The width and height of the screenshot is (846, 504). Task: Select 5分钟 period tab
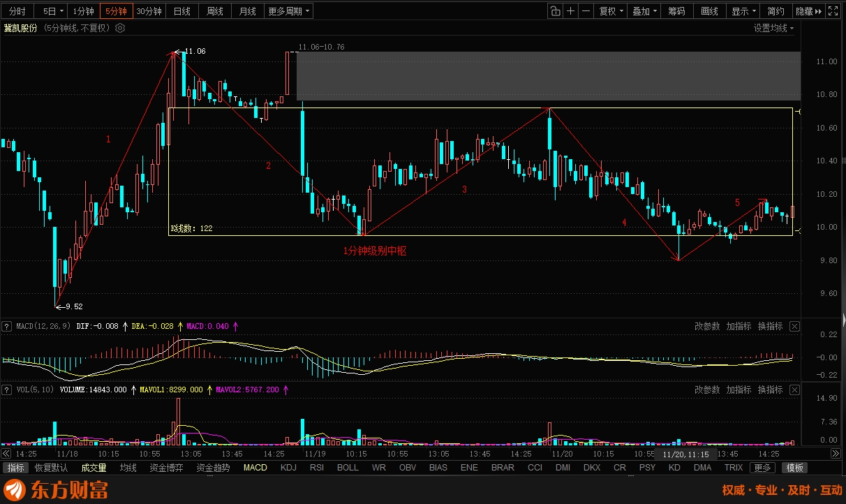116,11
